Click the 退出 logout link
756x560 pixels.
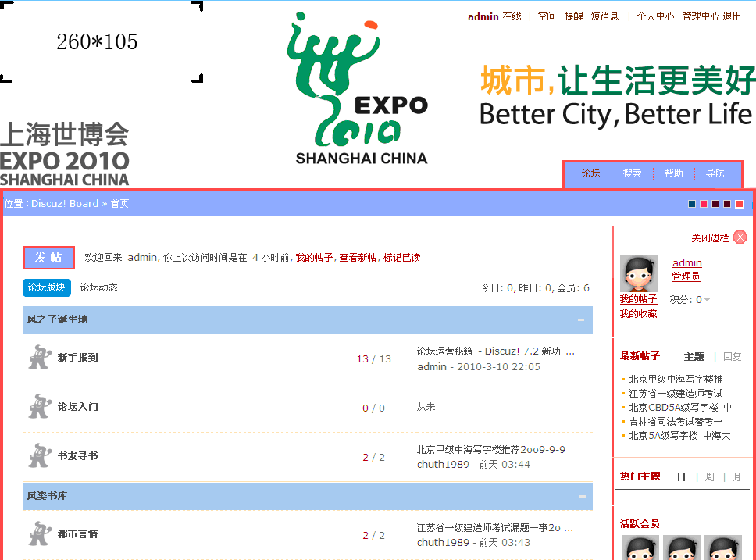coord(732,16)
